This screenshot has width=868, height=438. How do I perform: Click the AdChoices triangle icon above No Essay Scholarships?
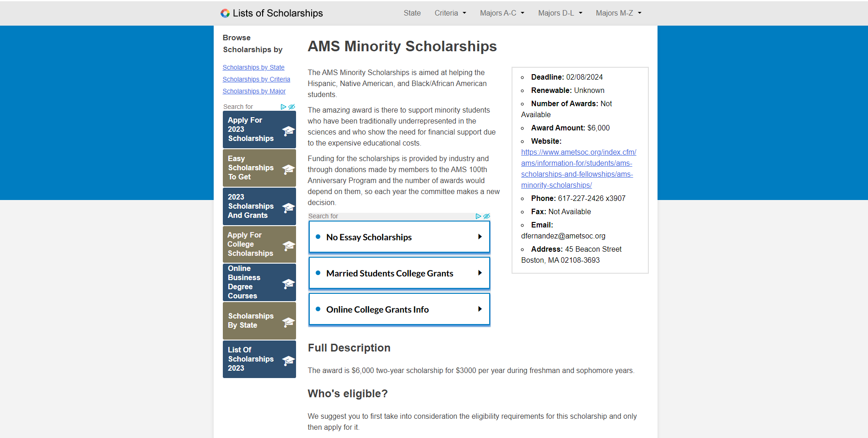pos(478,216)
